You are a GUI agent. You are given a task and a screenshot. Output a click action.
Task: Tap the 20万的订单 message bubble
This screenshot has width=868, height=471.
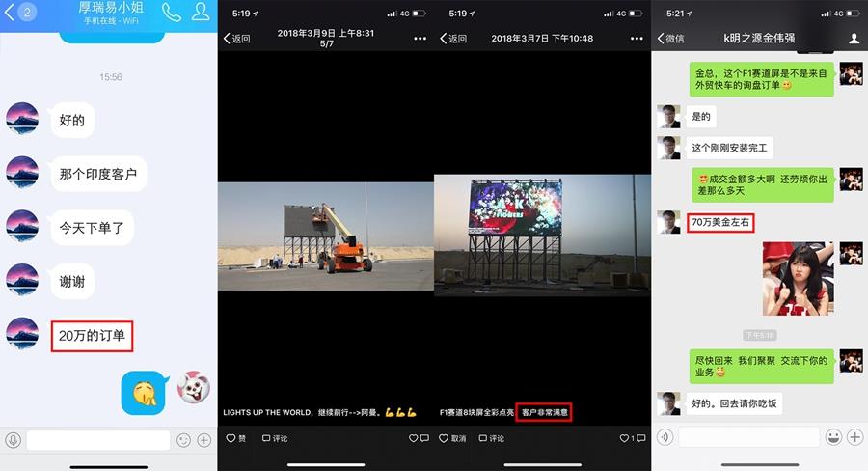point(92,336)
